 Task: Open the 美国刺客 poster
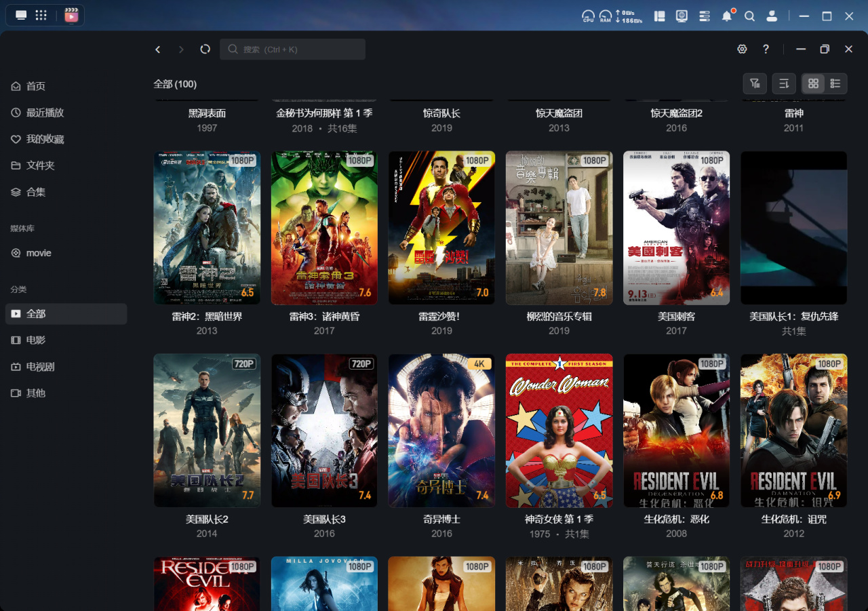point(676,228)
